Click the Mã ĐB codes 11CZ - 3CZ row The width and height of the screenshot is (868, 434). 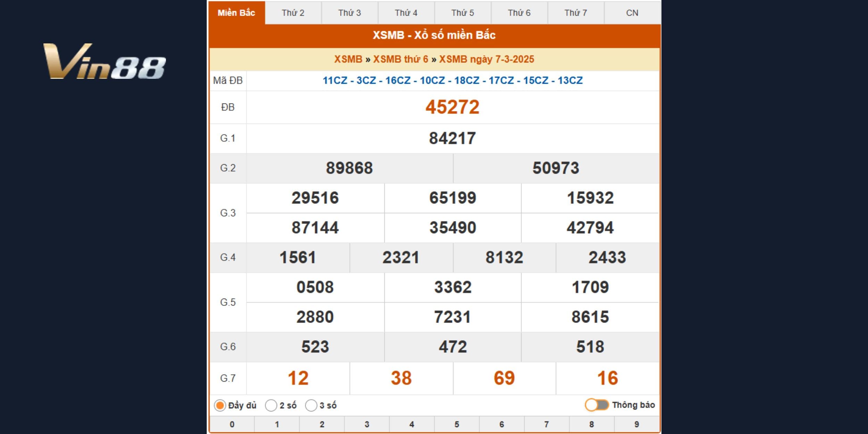(452, 81)
